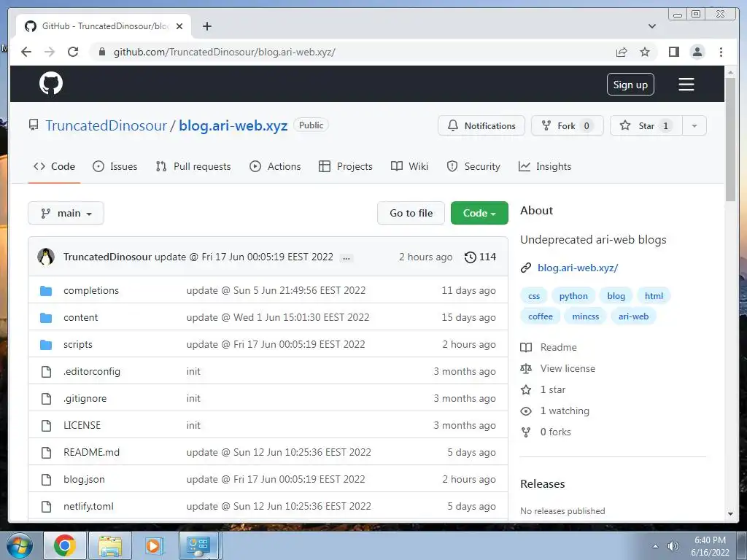Fork the repository with Fork button
The width and height of the screenshot is (747, 560).
tap(567, 125)
